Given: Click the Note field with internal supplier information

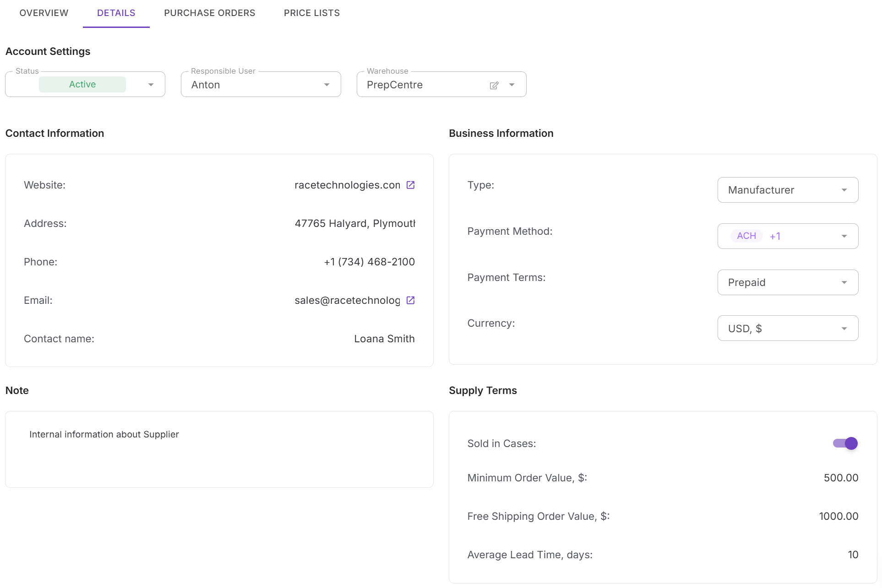Looking at the screenshot, I should (x=219, y=449).
